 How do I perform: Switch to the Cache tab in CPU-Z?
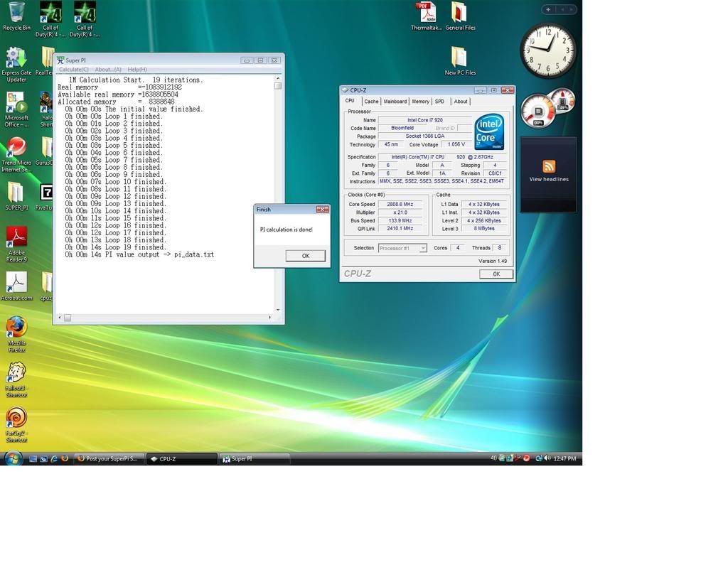(371, 102)
